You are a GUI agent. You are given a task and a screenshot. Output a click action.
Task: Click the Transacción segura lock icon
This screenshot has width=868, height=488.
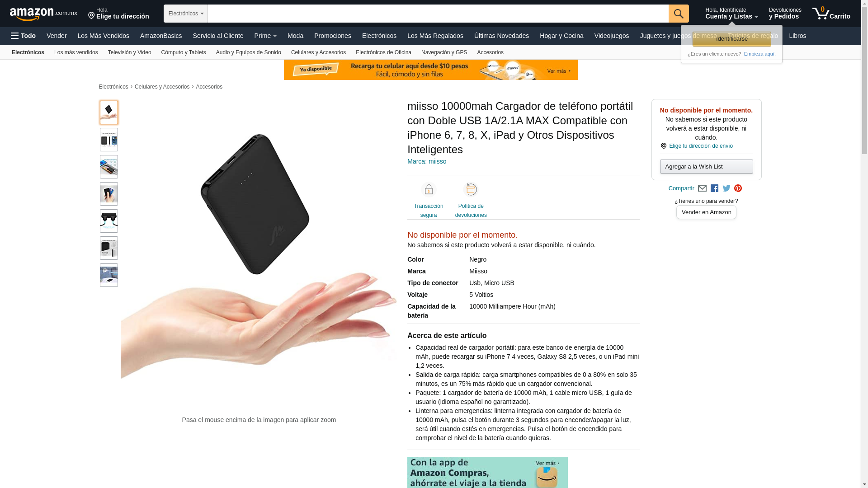tap(429, 189)
